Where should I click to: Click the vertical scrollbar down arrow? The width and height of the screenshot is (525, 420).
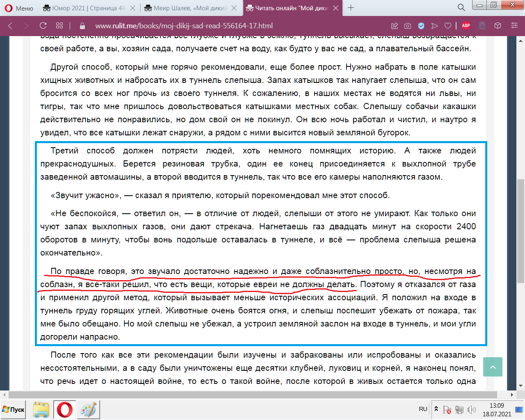[521, 386]
